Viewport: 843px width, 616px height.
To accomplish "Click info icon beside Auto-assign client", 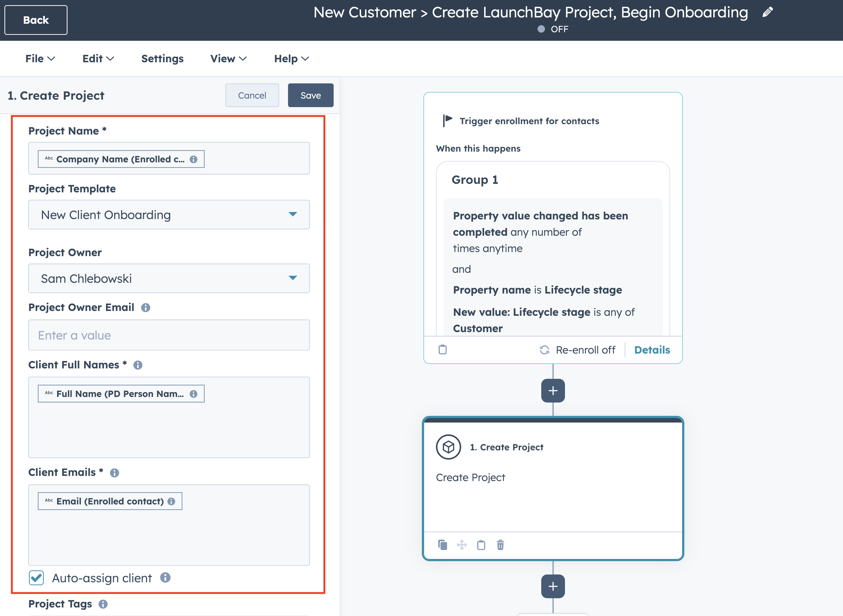I will coord(165,577).
